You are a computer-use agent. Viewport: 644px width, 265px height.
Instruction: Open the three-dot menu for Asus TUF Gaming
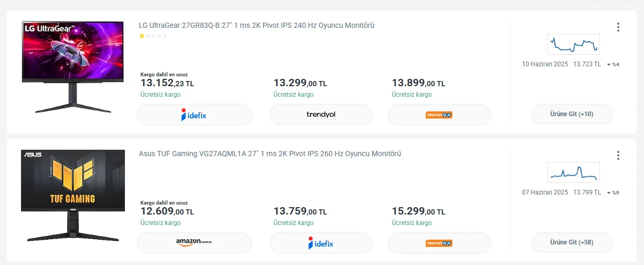[x=618, y=155]
